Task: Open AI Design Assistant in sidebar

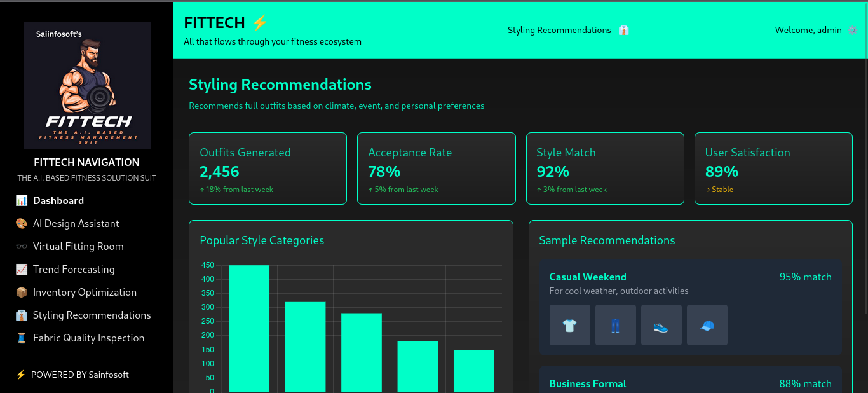Action: tap(76, 224)
